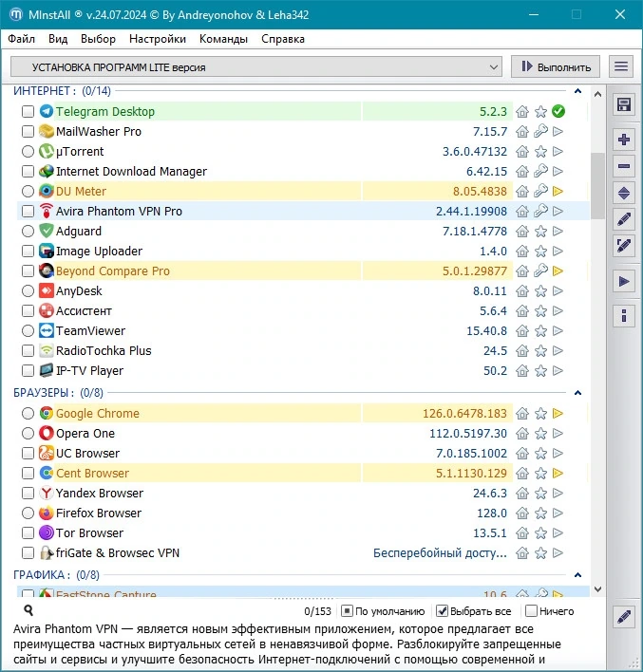The height and width of the screenshot is (672, 643).
Task: Tick the Ничего checkbox
Action: [531, 610]
